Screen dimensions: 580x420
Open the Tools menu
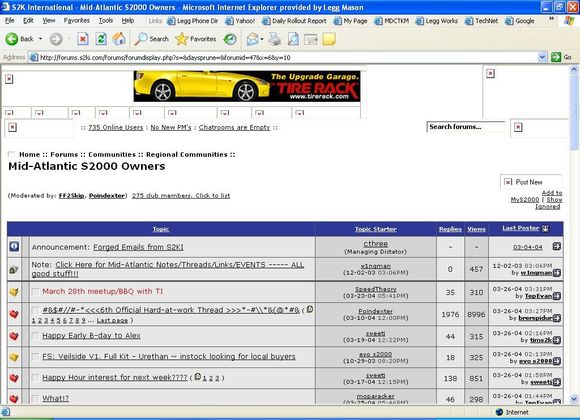pos(106,20)
